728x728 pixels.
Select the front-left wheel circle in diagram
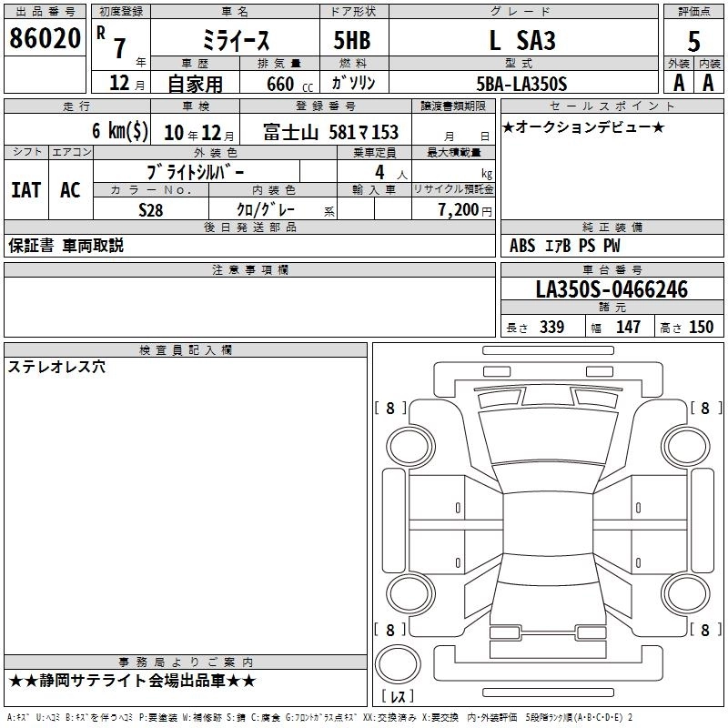pyautogui.click(x=410, y=447)
